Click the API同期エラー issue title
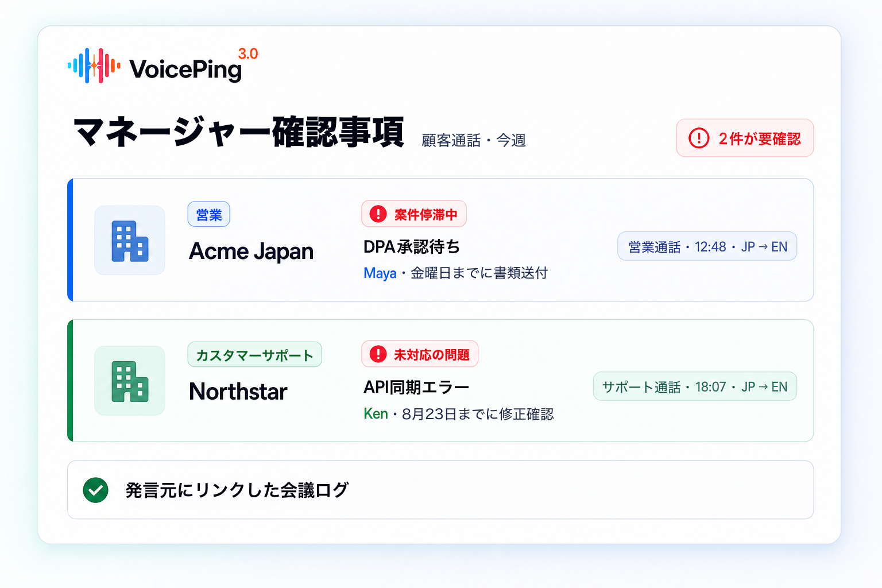This screenshot has height=588, width=882. 416,387
